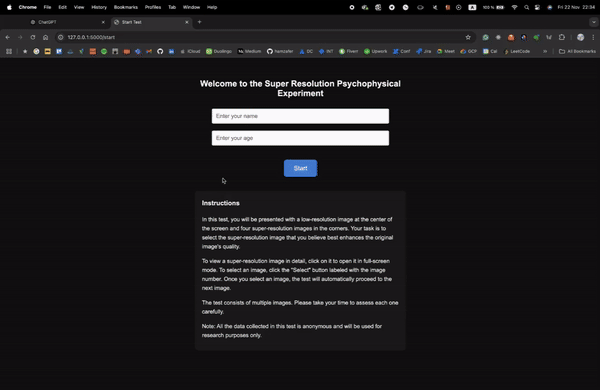Open the Tab menu
The image size is (600, 390).
[x=172, y=7]
